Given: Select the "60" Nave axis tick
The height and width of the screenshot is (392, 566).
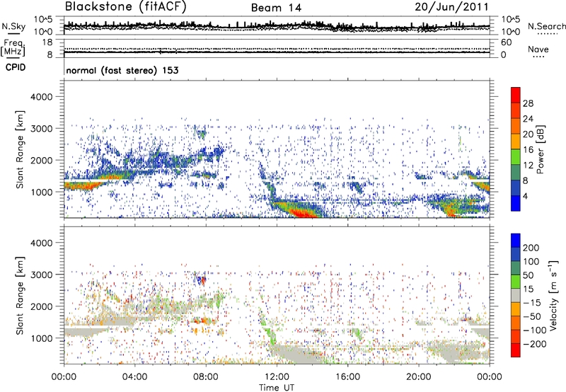Looking at the screenshot, I should point(506,42).
